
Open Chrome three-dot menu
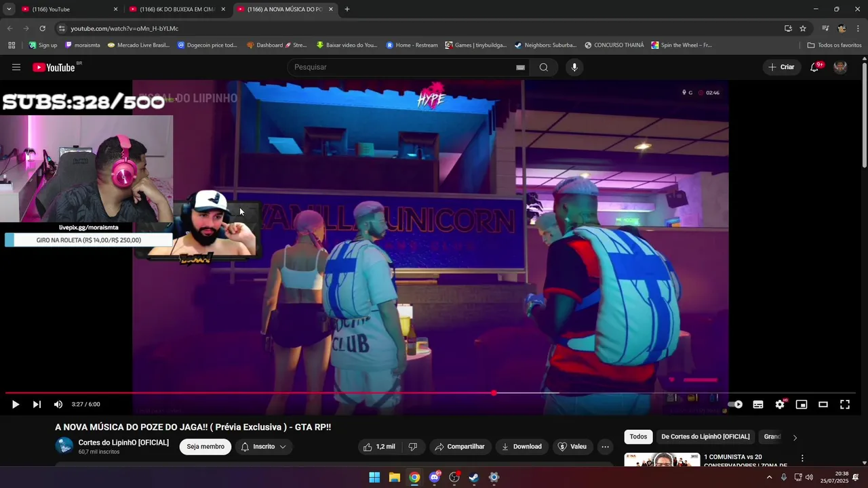click(x=858, y=28)
